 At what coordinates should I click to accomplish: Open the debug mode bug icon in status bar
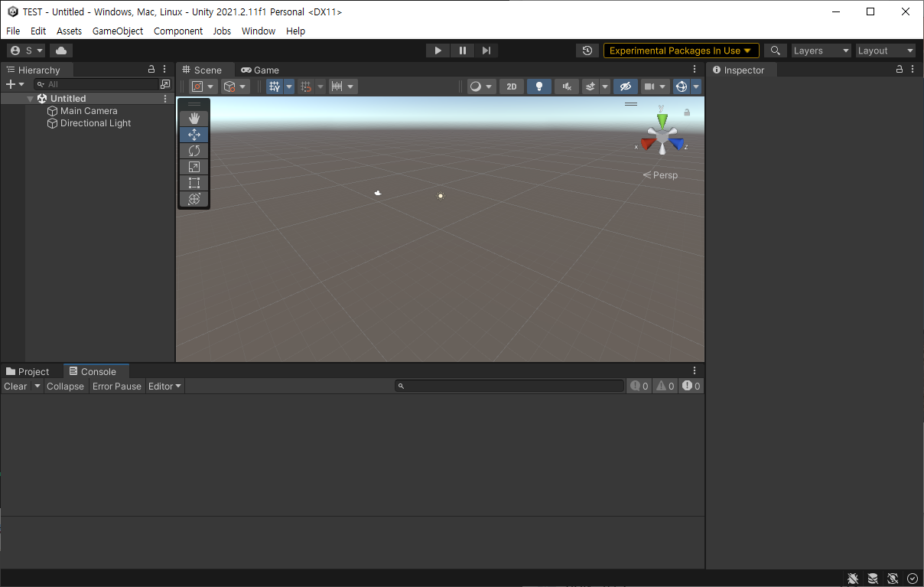853,579
